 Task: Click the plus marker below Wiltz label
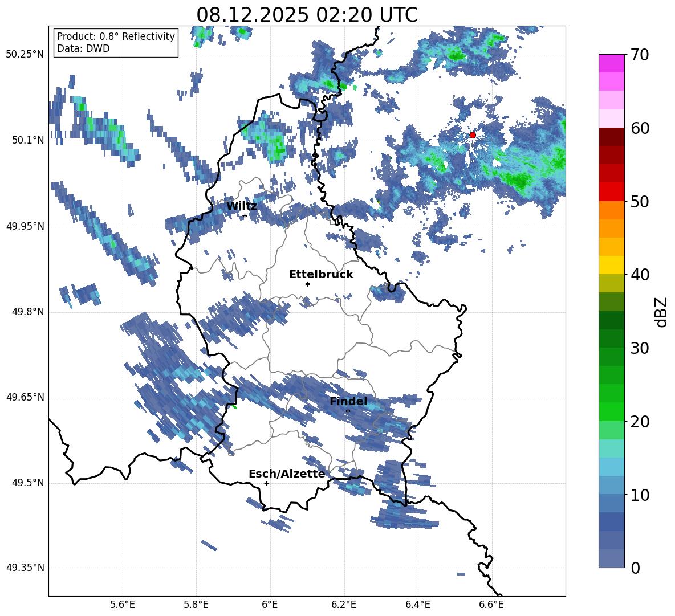click(x=245, y=216)
